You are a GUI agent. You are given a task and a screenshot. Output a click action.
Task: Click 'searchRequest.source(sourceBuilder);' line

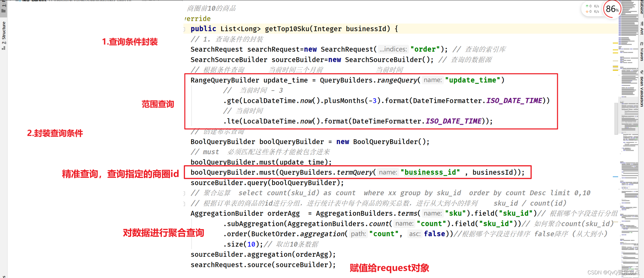[263, 265]
